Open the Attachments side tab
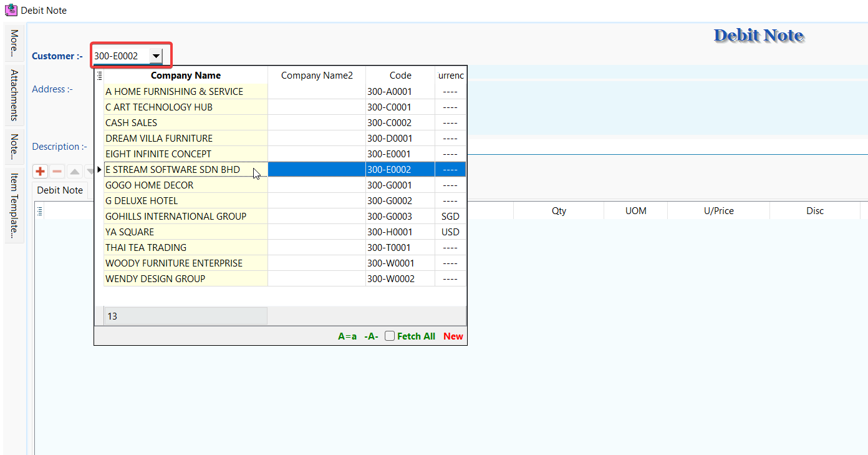The height and width of the screenshot is (455, 868). 14,95
